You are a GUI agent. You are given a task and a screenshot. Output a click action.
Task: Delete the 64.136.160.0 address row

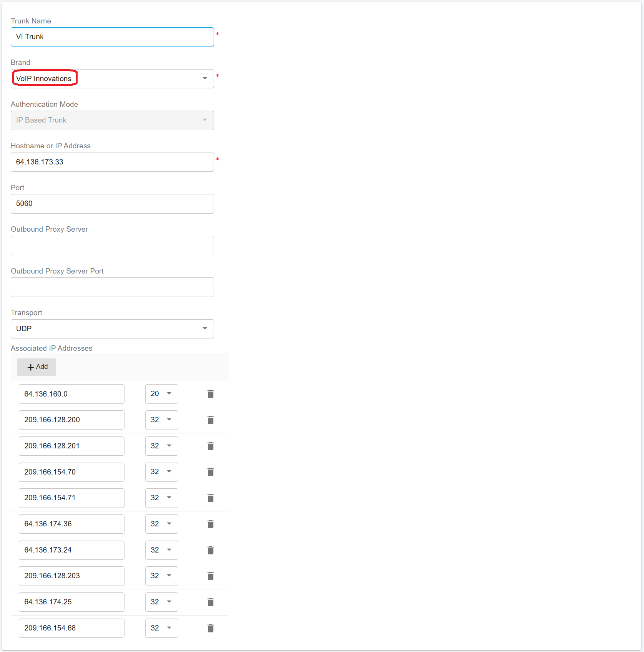(x=210, y=394)
